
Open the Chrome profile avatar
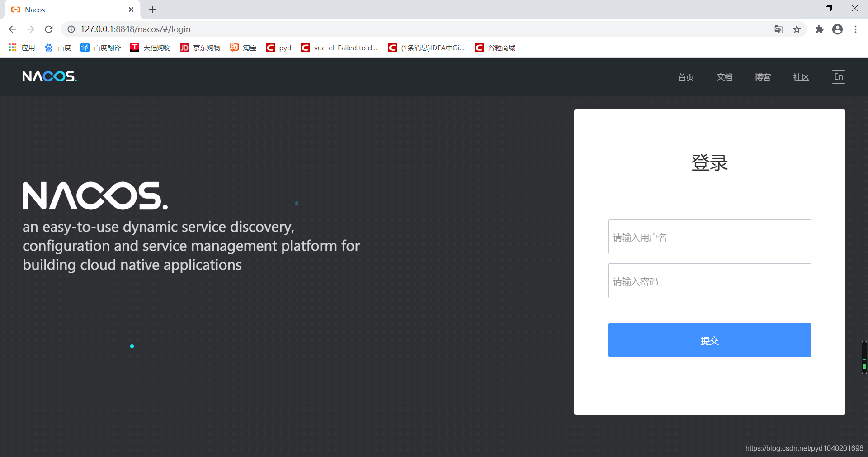[x=837, y=29]
